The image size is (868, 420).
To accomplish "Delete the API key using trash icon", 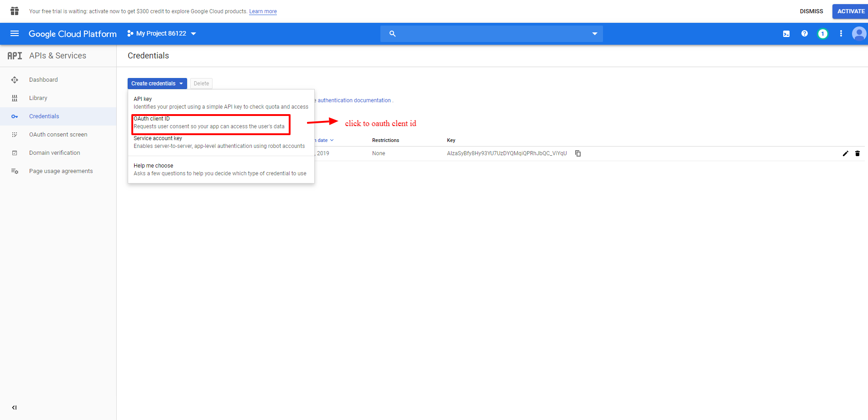I will tap(858, 153).
